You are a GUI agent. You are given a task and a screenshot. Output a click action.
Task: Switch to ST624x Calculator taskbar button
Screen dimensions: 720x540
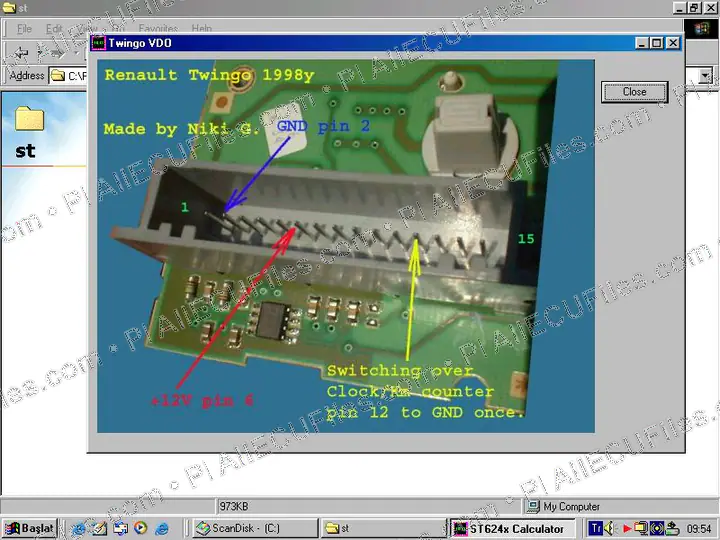(512, 529)
